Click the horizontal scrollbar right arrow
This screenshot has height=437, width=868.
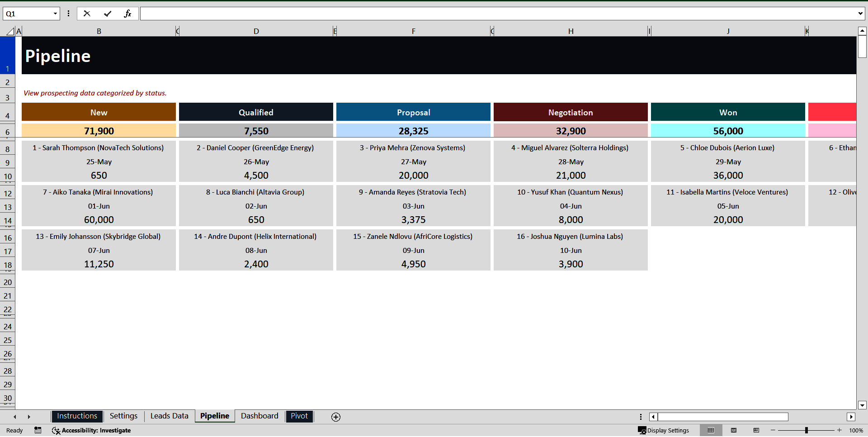coord(851,417)
